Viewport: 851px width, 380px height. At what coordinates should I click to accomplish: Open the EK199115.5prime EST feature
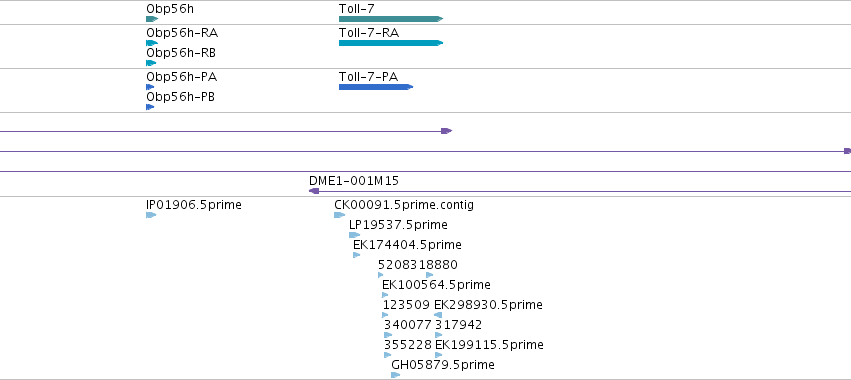pyautogui.click(x=439, y=355)
